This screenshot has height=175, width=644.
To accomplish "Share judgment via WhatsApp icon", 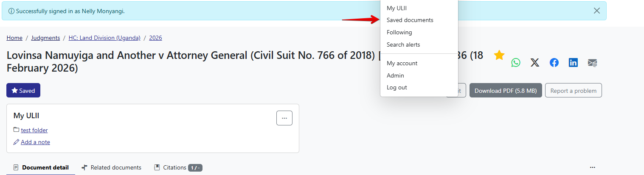I will coord(515,63).
